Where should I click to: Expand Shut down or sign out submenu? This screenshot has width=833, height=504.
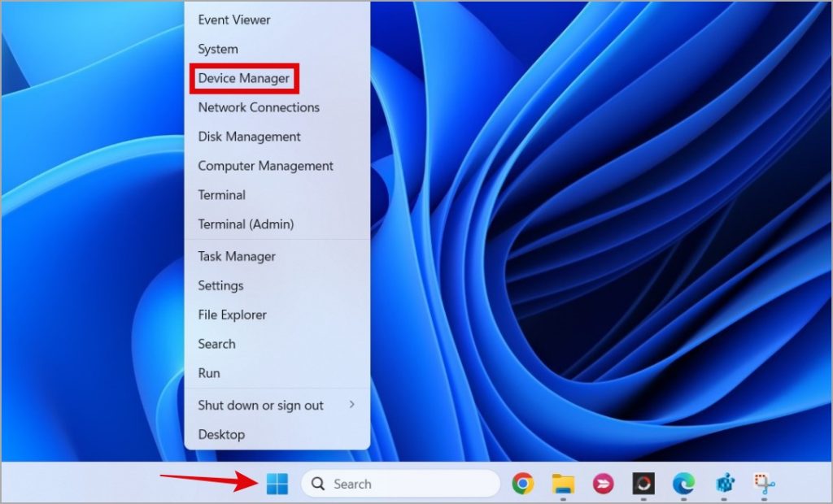277,405
